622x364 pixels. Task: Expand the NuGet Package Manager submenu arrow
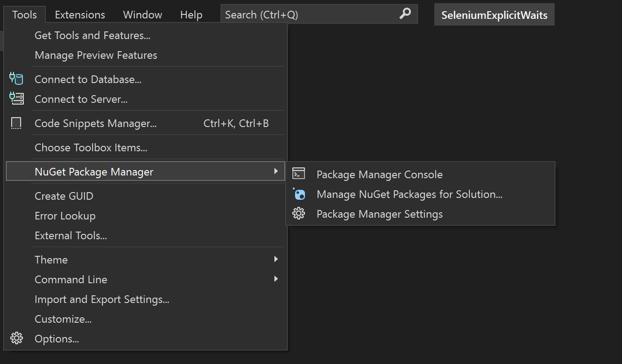click(x=276, y=171)
